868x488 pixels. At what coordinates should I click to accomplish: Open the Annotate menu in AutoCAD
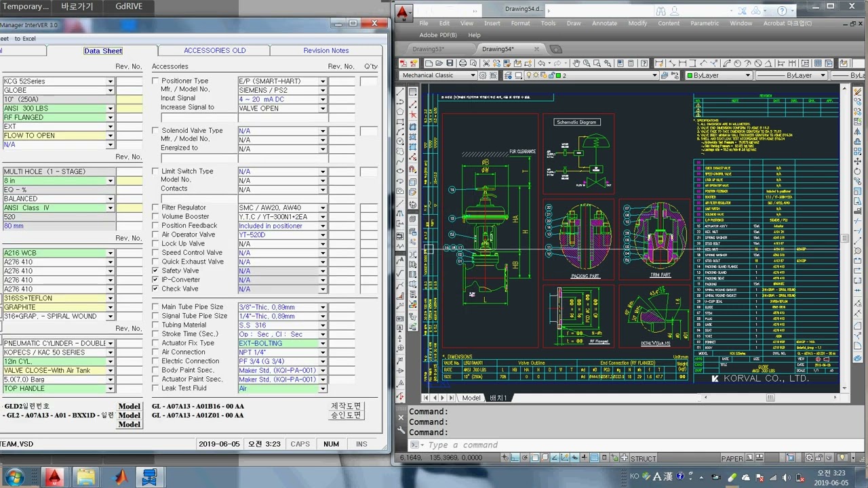(604, 23)
